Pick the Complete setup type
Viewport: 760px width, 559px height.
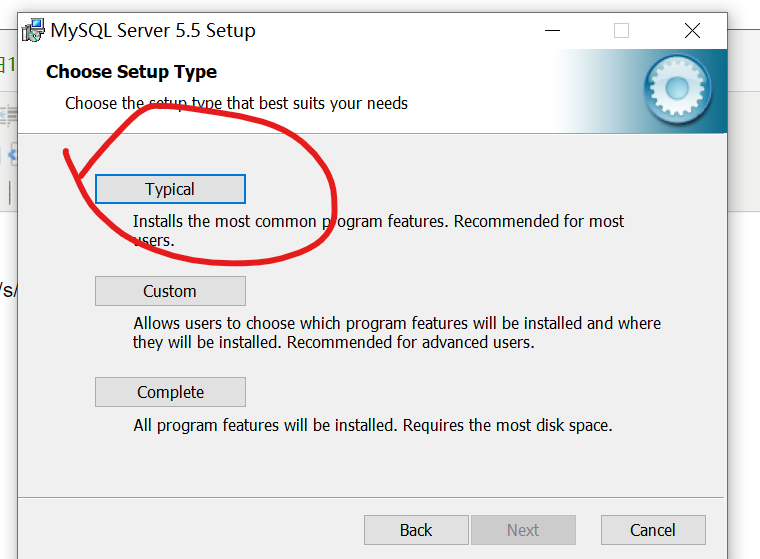pos(170,392)
